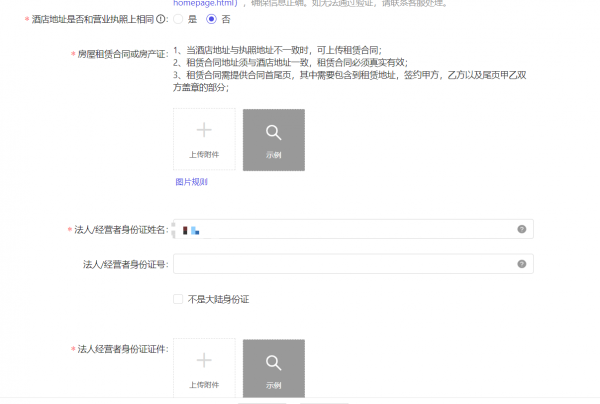Click the 法人/经营者身份证姓名 input field
Image resolution: width=600 pixels, height=404 pixels.
353,229
